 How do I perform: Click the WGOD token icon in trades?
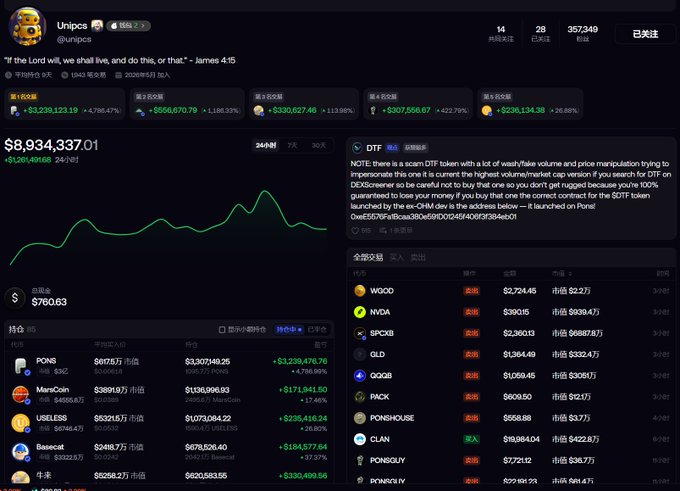(360, 291)
